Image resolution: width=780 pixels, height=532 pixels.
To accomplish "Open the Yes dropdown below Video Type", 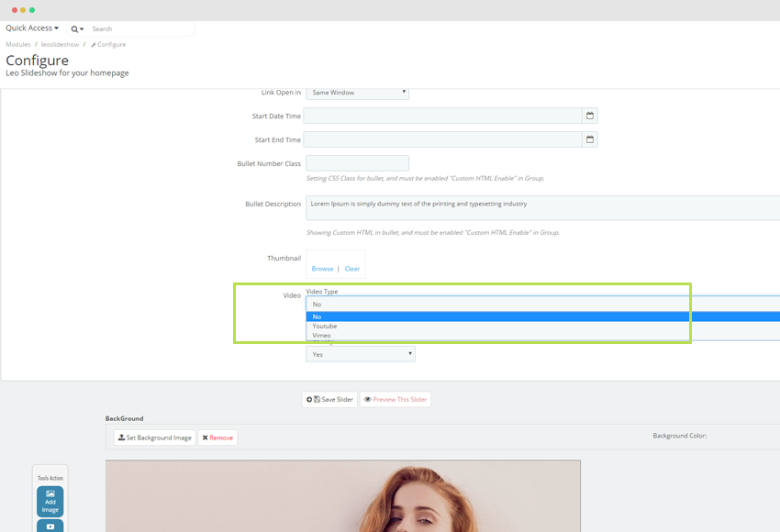I will (360, 354).
